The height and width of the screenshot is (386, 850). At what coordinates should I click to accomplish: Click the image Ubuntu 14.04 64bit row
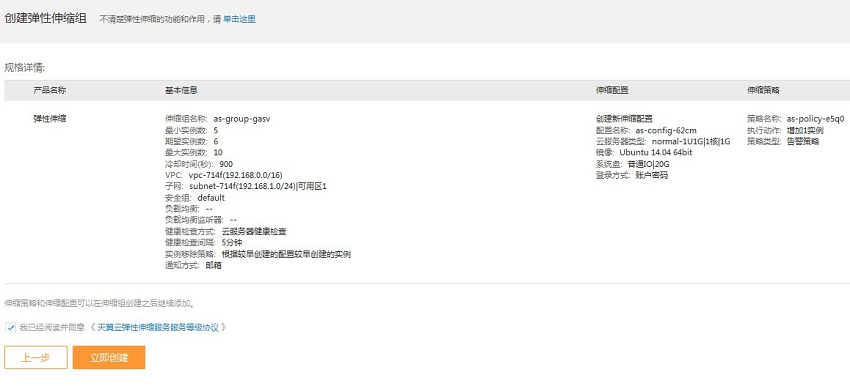coord(644,152)
